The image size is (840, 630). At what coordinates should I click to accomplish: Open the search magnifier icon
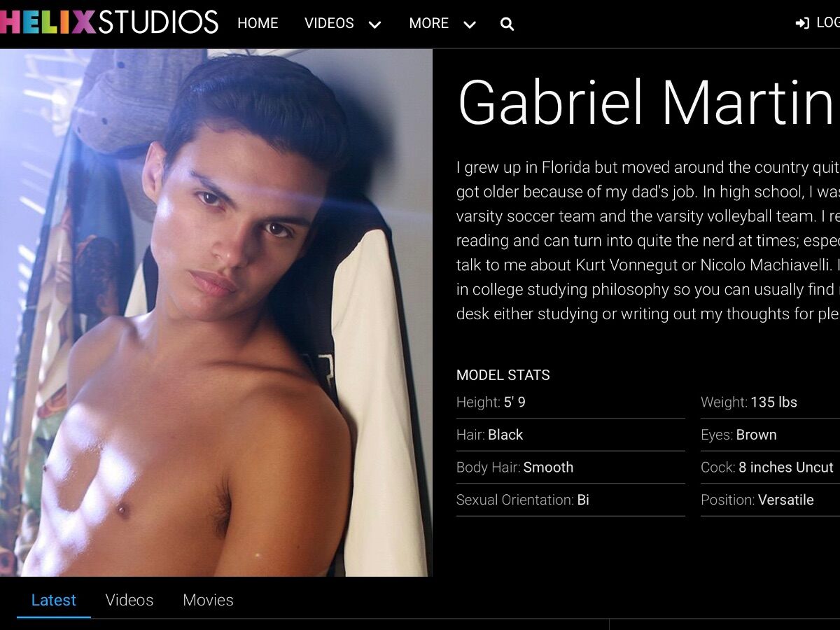click(507, 24)
